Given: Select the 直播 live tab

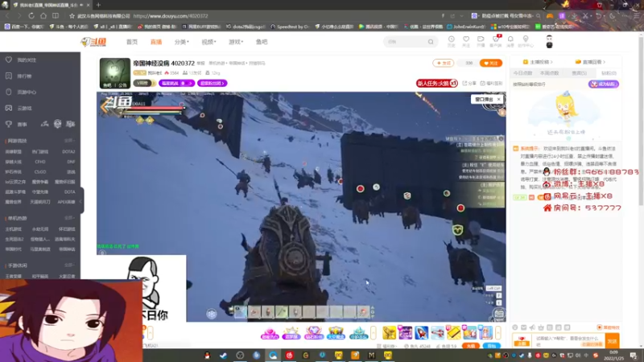Looking at the screenshot, I should (156, 42).
